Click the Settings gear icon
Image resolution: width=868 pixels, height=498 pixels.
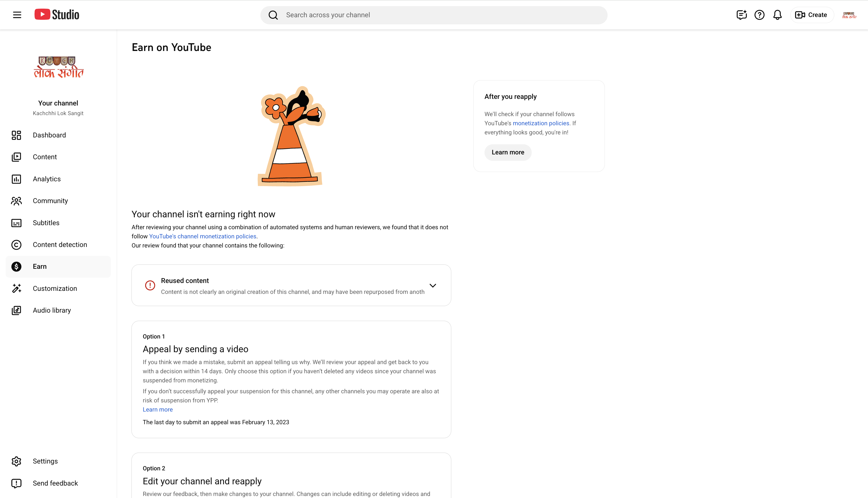pos(16,461)
